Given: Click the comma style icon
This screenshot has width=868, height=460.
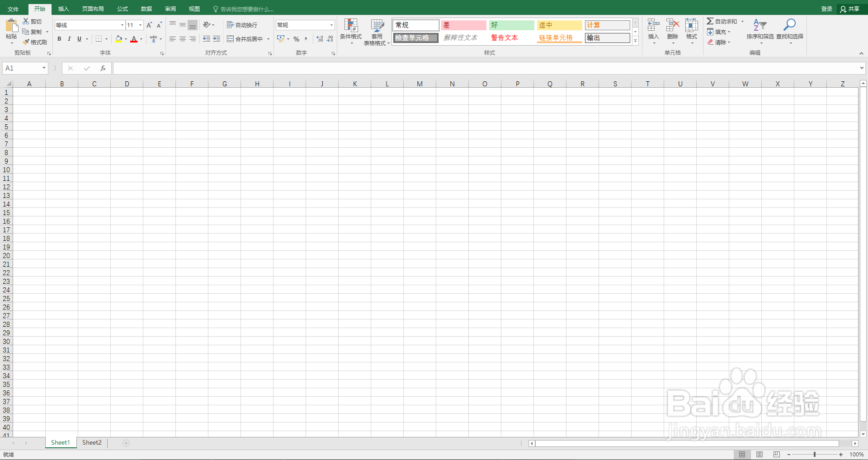Looking at the screenshot, I should tap(306, 39).
